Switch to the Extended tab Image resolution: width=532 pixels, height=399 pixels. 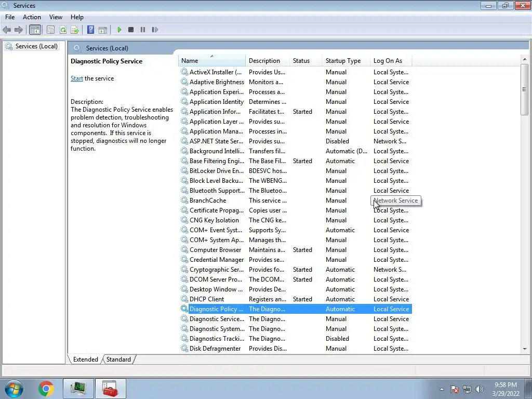[86, 360]
